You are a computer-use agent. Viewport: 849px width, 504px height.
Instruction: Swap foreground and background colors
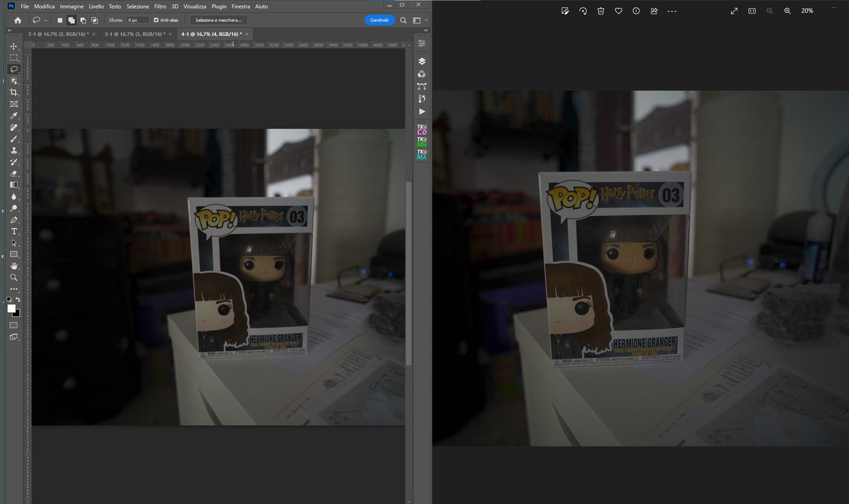(x=19, y=299)
